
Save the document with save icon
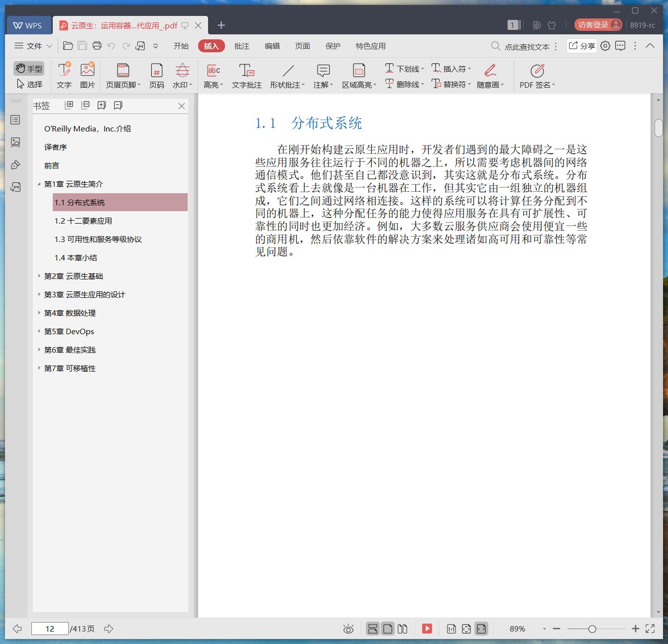point(83,46)
